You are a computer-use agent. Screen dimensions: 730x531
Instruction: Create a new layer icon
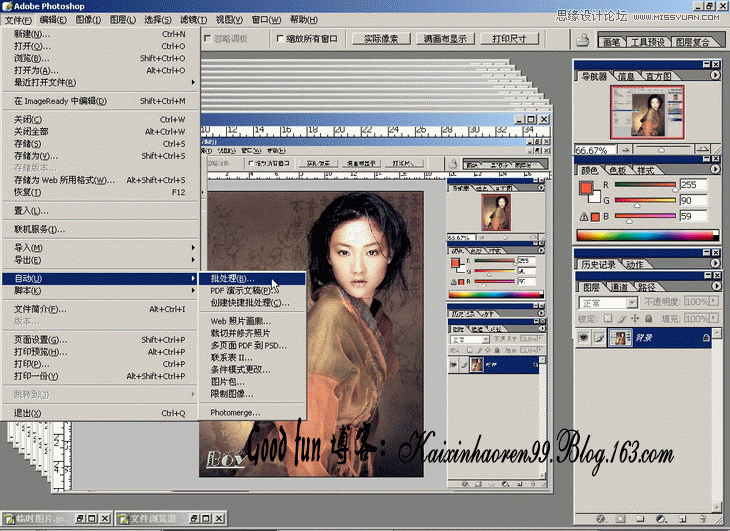[682, 518]
